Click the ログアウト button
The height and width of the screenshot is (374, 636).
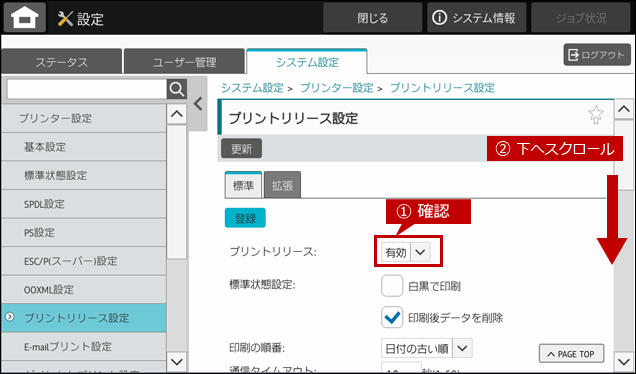(597, 55)
